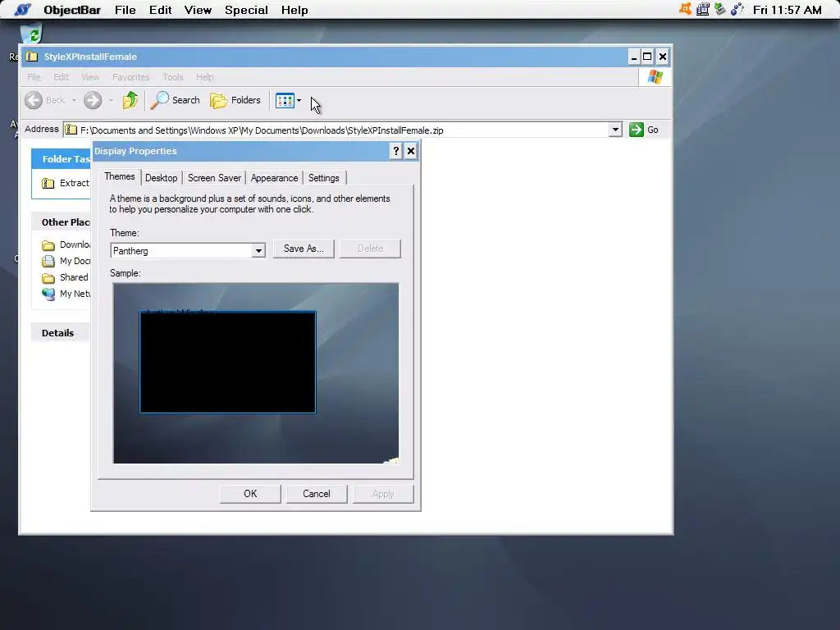
Task: Open the Tools menu in Explorer
Action: point(173,77)
